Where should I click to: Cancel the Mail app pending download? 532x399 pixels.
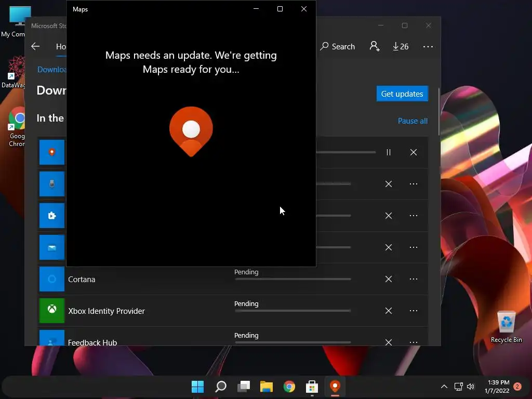389,247
